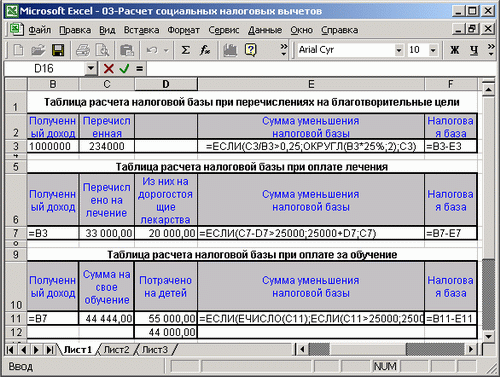
Task: Confirm entry with green checkmark
Action: [124, 69]
